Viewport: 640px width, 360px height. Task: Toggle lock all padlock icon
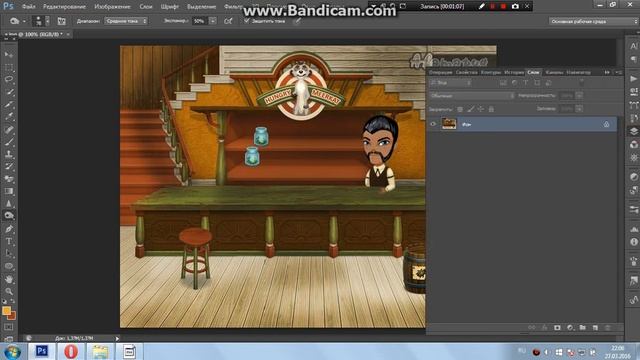tap(491, 109)
